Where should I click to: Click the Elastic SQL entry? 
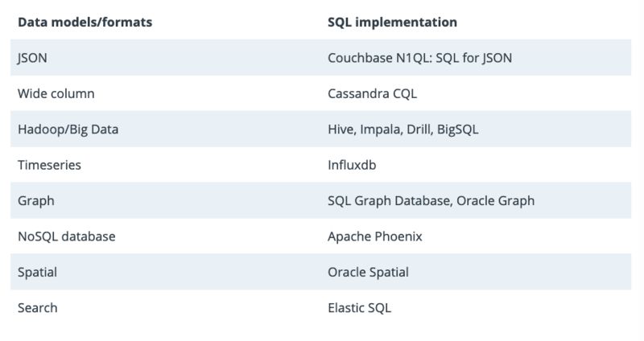tap(359, 307)
